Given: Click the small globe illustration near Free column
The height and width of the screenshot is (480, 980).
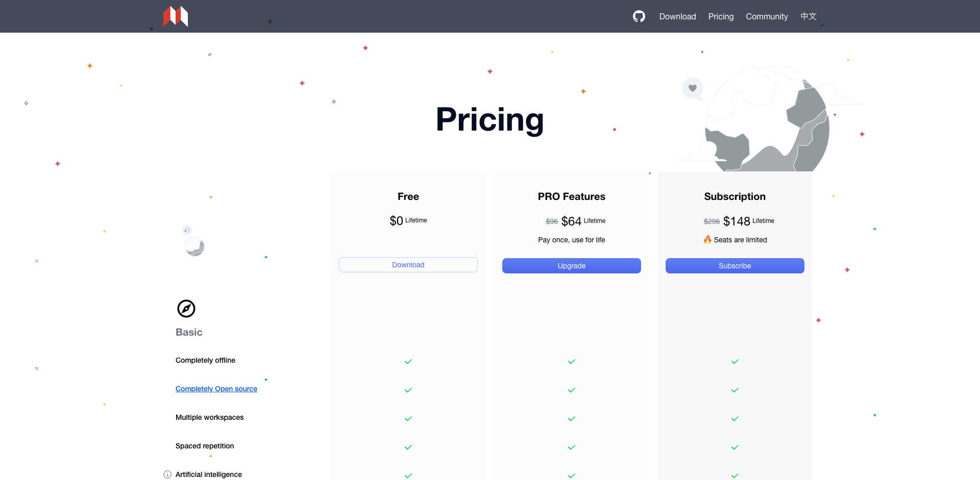Looking at the screenshot, I should [x=194, y=246].
